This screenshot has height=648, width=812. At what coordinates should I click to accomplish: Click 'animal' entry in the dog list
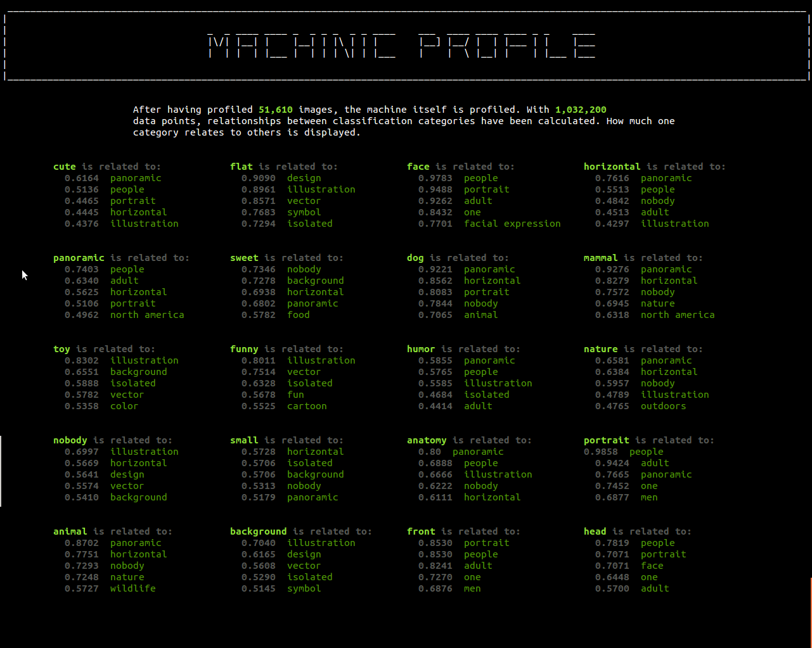[x=481, y=315]
